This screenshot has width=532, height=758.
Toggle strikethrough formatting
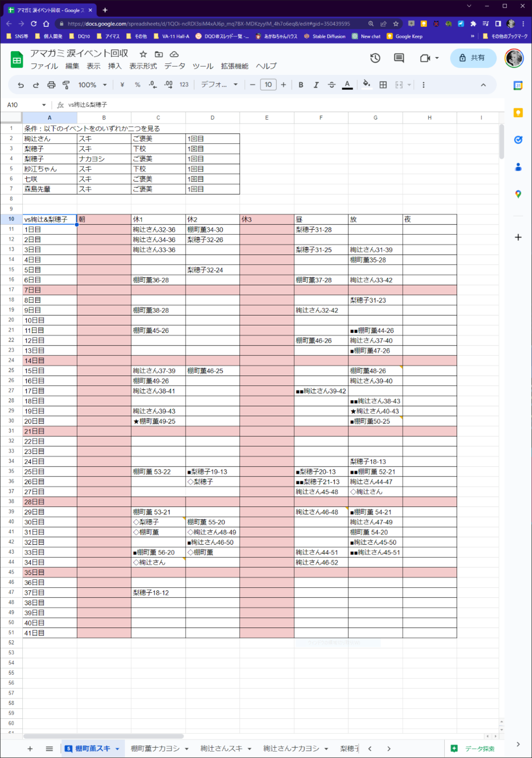[332, 85]
